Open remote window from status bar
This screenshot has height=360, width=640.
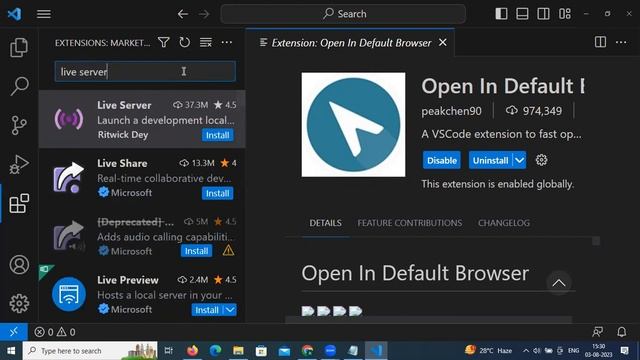pos(13,332)
